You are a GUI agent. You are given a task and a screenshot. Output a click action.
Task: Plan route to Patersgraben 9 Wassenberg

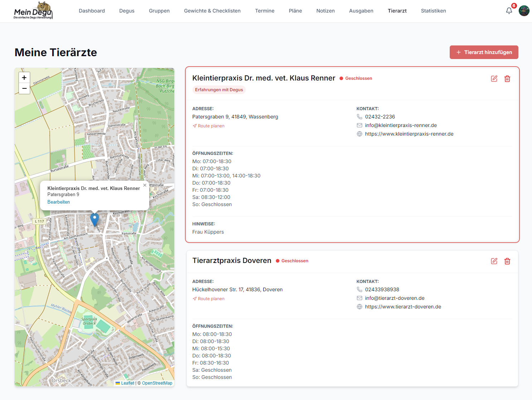pyautogui.click(x=209, y=126)
